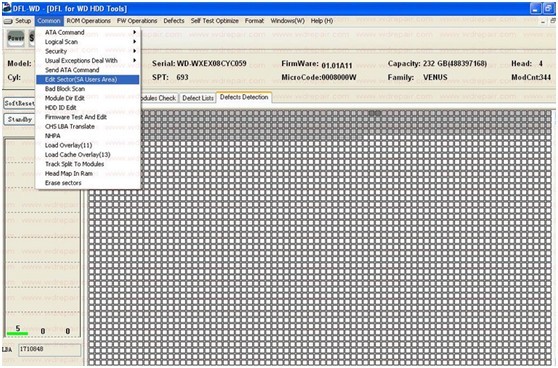Screen dimensions: 558x368
Task: Click the DFL-WD application icon in title bar
Action: [6, 8]
